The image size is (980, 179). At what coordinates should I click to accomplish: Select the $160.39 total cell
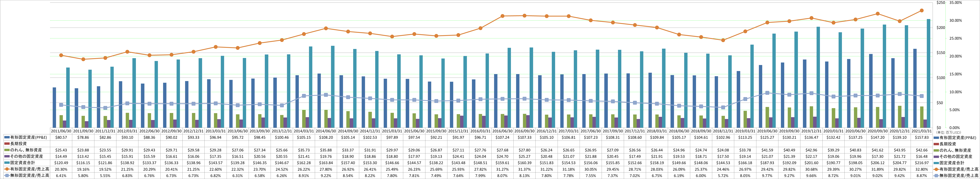[525, 163]
